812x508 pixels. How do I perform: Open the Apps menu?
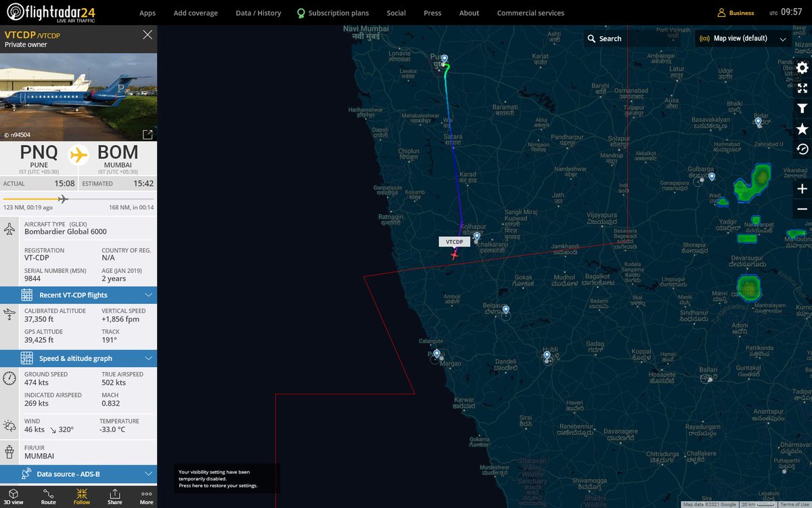(x=148, y=13)
